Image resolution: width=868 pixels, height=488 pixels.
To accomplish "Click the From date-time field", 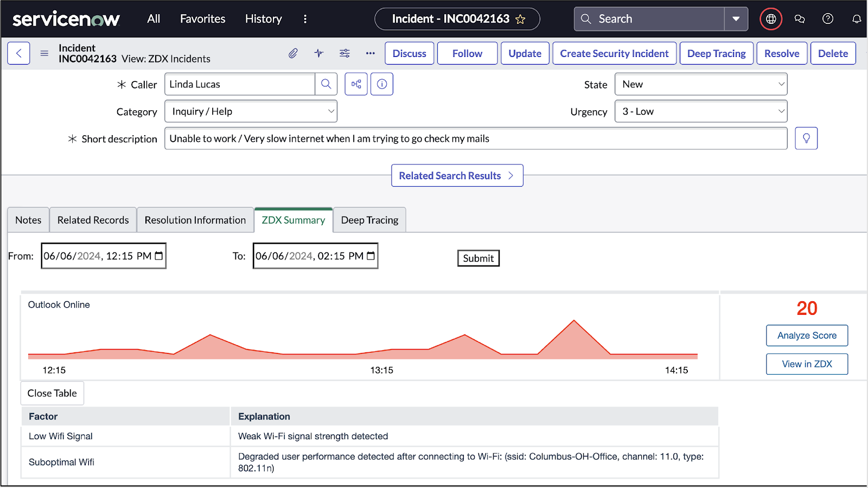I will [x=104, y=256].
